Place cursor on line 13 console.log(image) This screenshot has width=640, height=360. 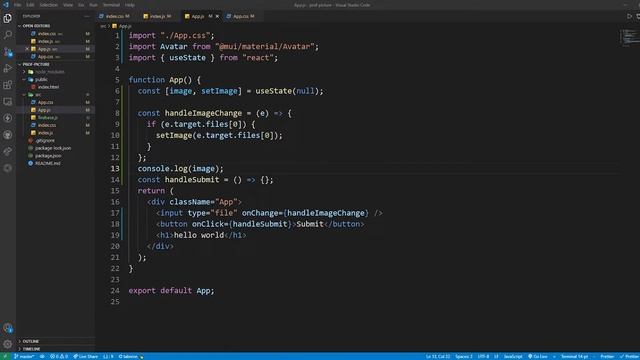(x=180, y=169)
